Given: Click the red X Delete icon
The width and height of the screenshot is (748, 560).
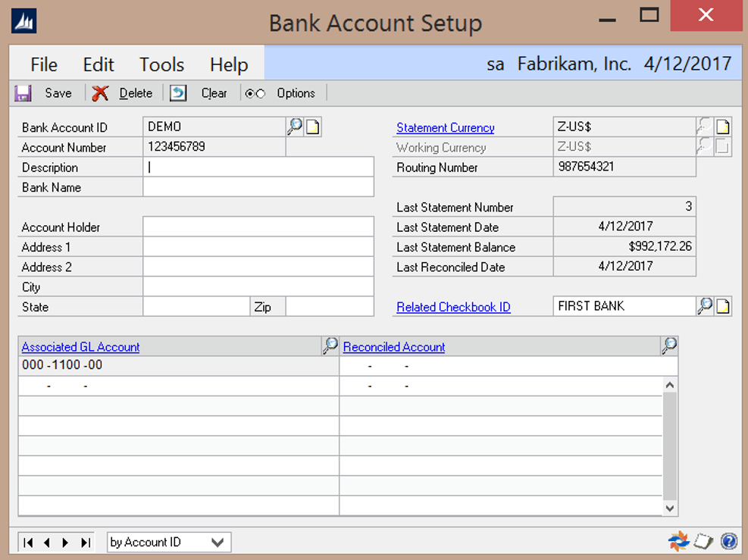Looking at the screenshot, I should tap(100, 93).
